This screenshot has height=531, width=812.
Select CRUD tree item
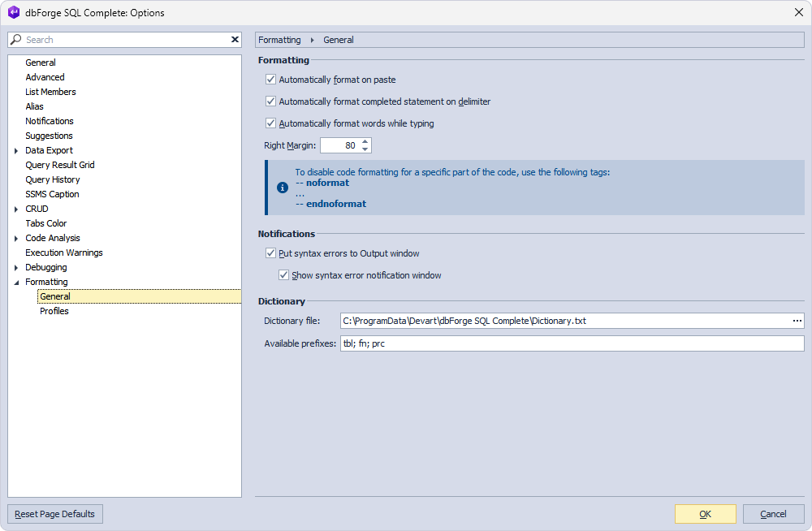pos(37,209)
